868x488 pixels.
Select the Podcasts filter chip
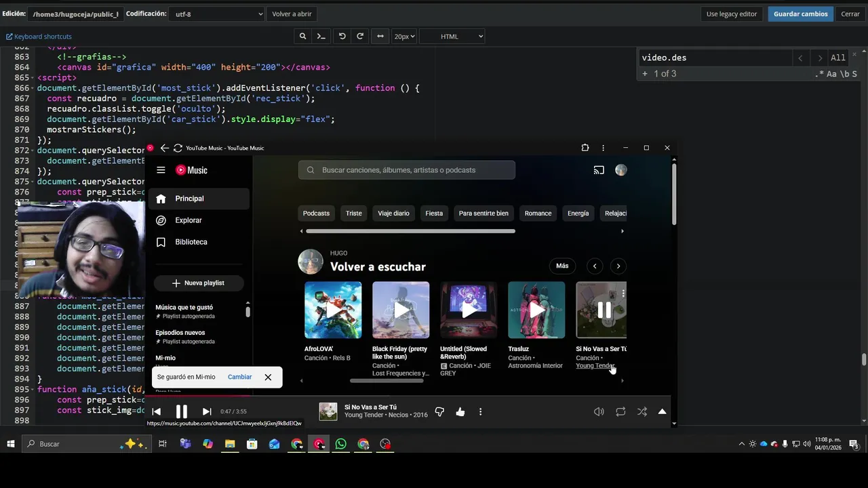pos(316,213)
